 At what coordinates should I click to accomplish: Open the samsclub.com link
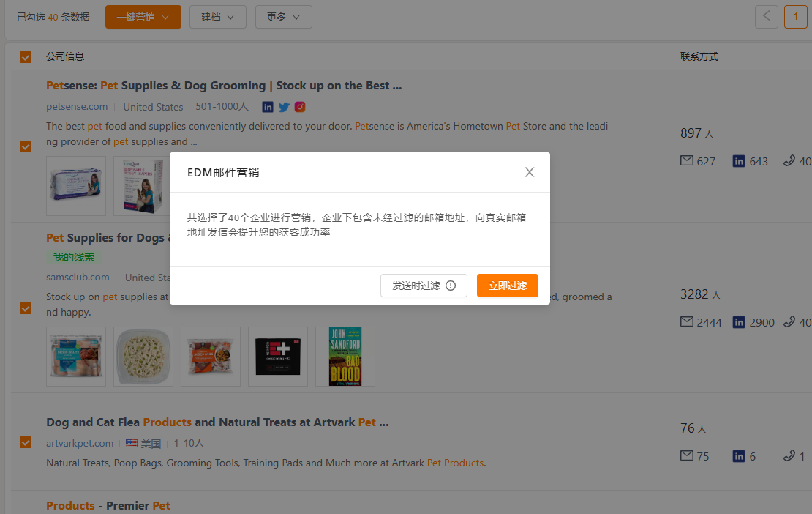(78, 278)
